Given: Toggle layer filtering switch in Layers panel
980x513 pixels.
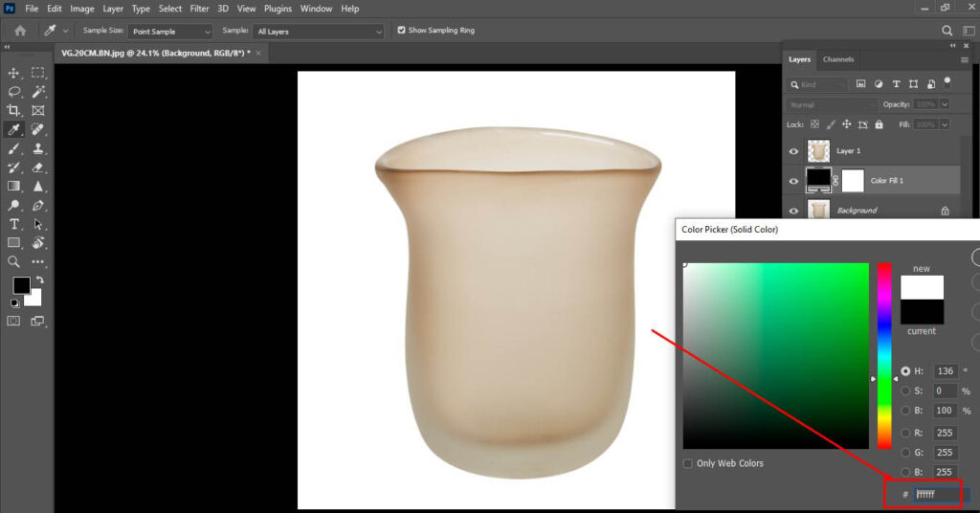Looking at the screenshot, I should coord(947,82).
